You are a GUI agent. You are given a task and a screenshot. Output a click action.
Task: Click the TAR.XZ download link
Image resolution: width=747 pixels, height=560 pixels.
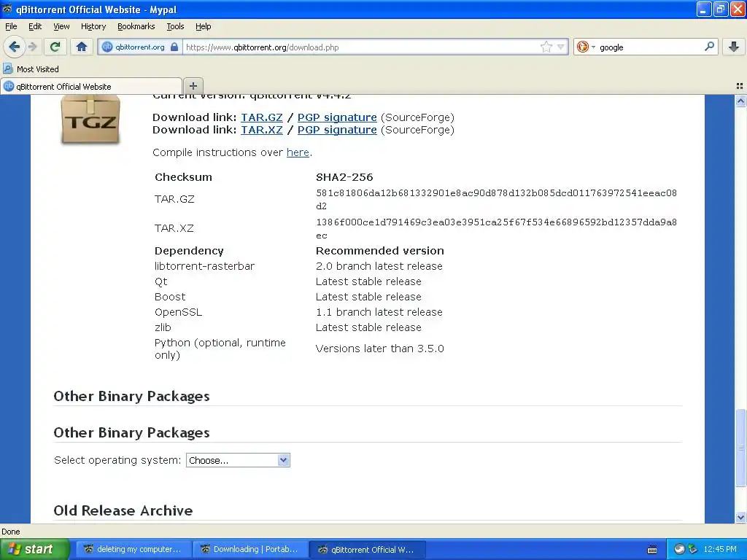pos(262,130)
